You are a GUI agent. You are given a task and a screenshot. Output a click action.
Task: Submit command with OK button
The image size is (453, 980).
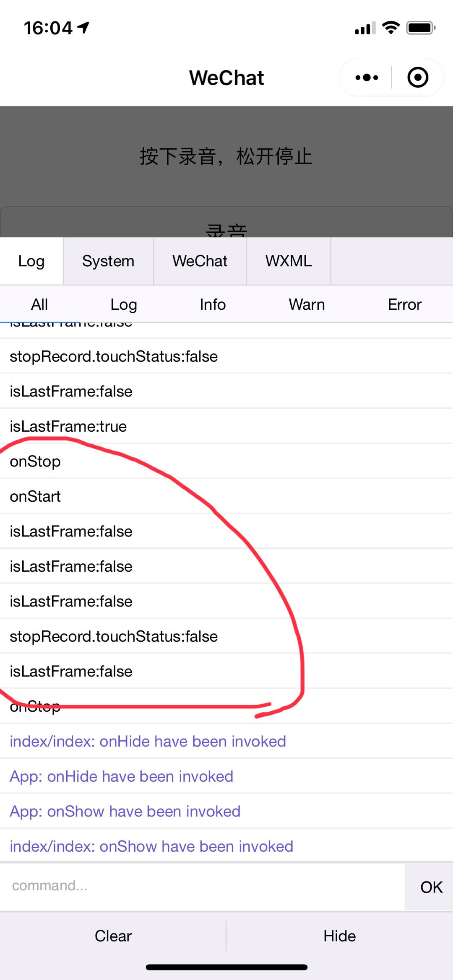coord(431,887)
